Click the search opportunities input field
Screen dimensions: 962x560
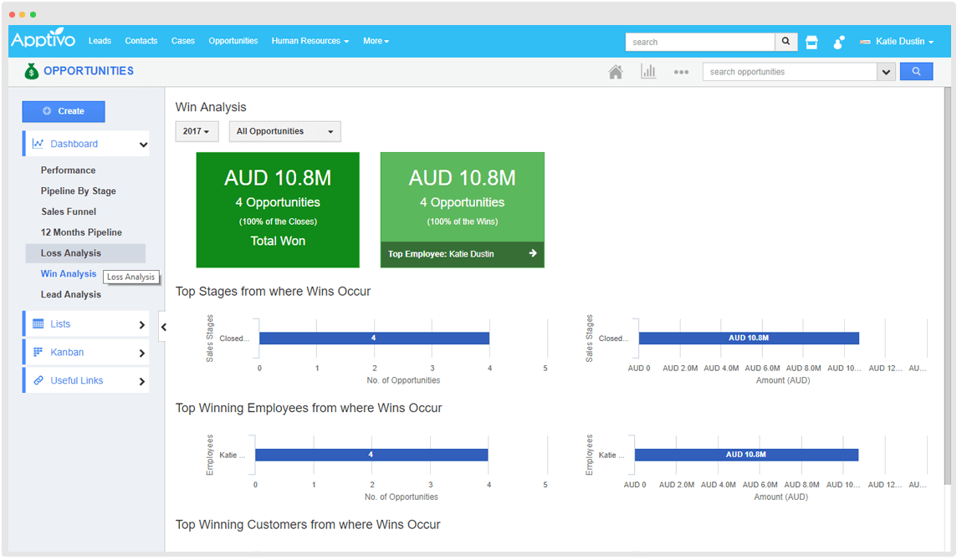point(786,71)
